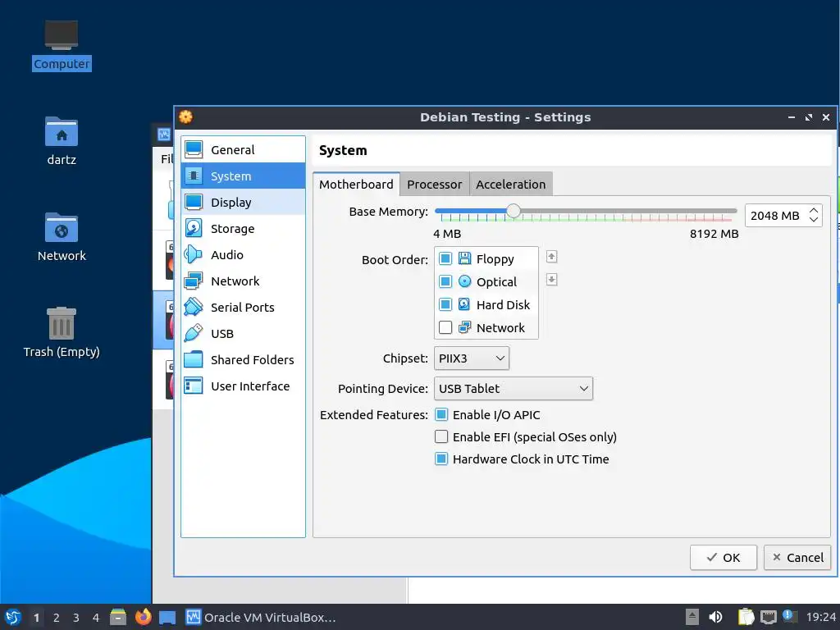
Task: Open the Chipset PIIX3 dropdown
Action: tap(472, 358)
